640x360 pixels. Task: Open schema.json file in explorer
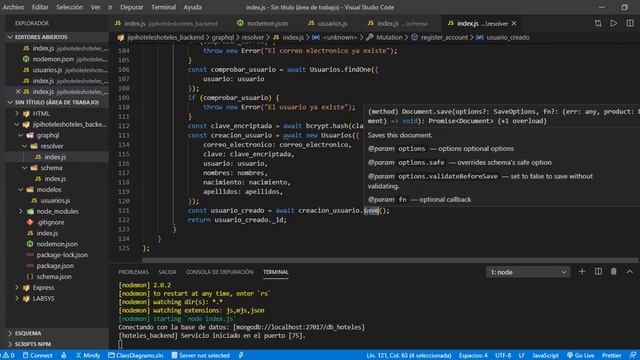pyautogui.click(x=54, y=276)
